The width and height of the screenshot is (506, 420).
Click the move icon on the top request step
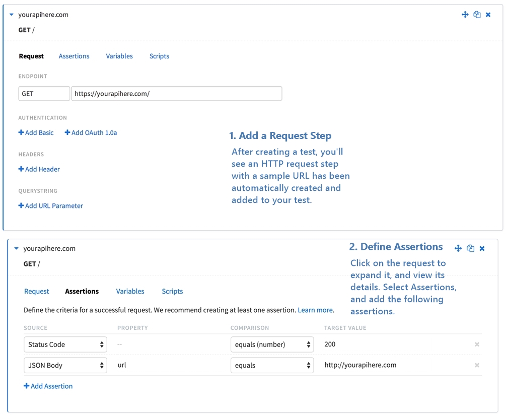click(465, 15)
